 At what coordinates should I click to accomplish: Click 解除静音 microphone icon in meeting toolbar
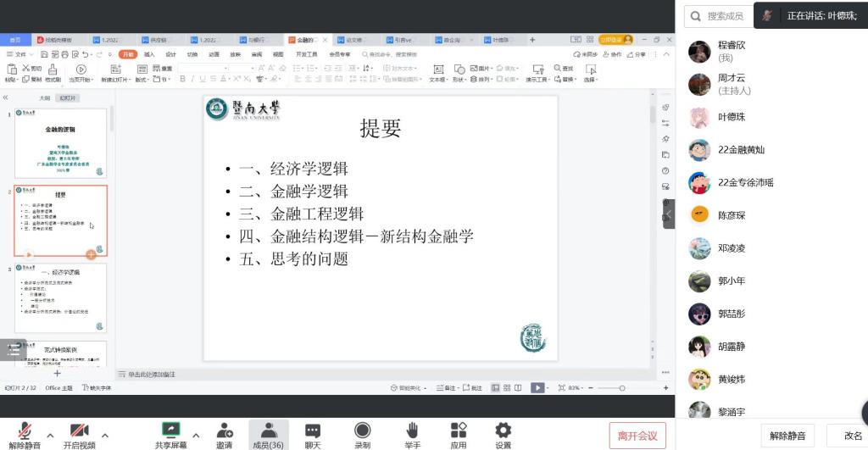click(x=25, y=431)
